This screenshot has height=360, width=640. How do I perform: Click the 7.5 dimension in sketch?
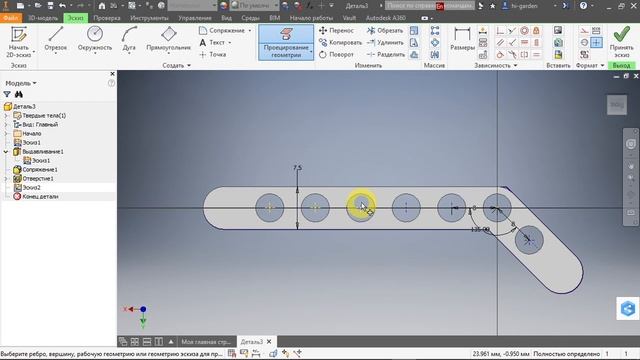[298, 167]
